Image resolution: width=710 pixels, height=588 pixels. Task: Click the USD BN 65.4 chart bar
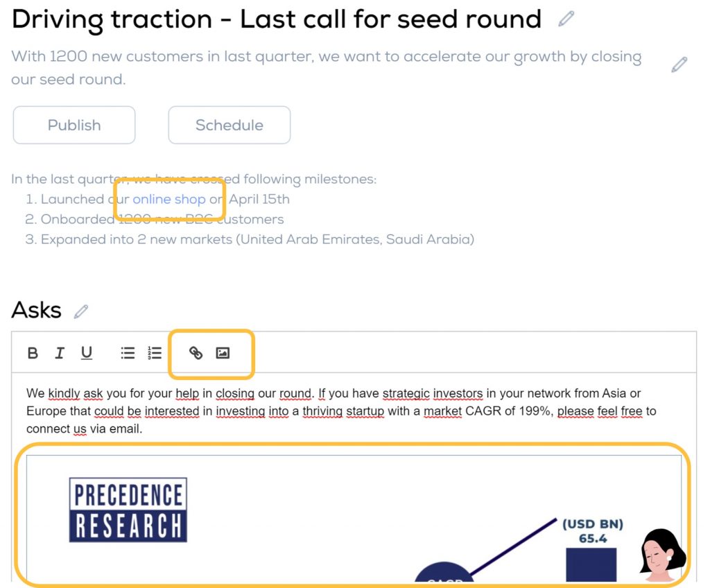tap(591, 564)
